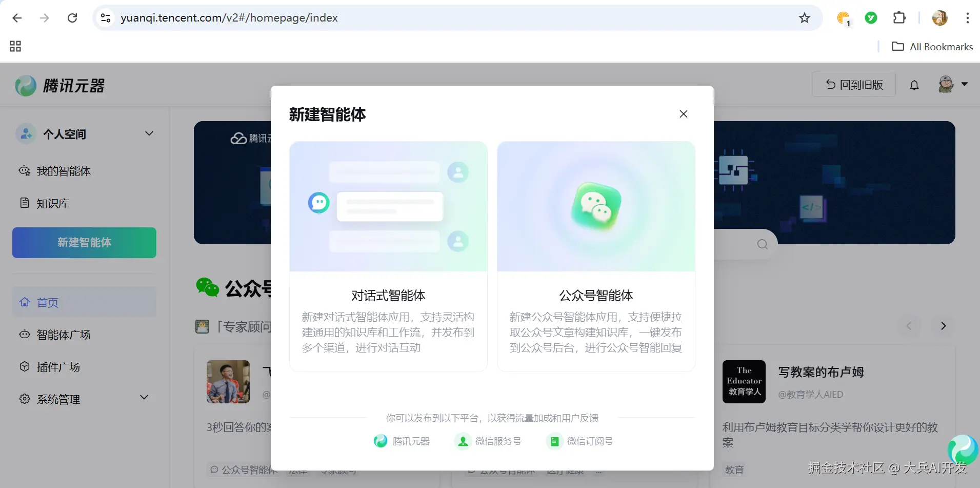Go back with the browser back arrow
Image resolution: width=980 pixels, height=488 pixels.
(x=17, y=18)
